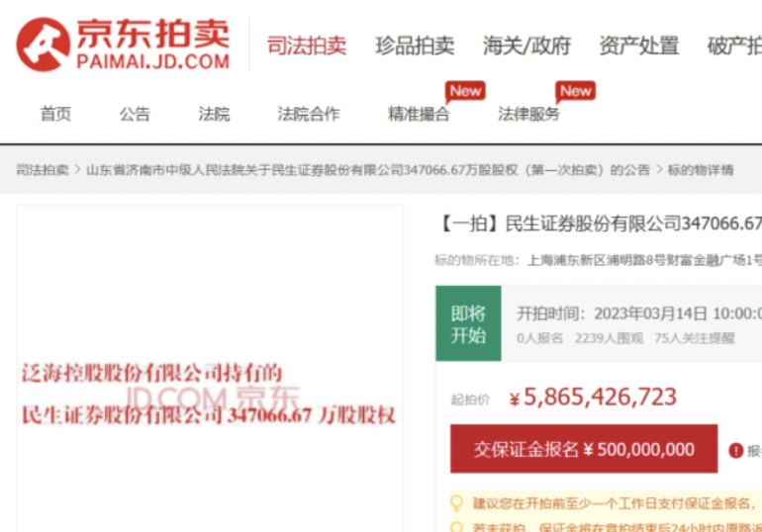Open the 公告 menu item

pyautogui.click(x=135, y=114)
